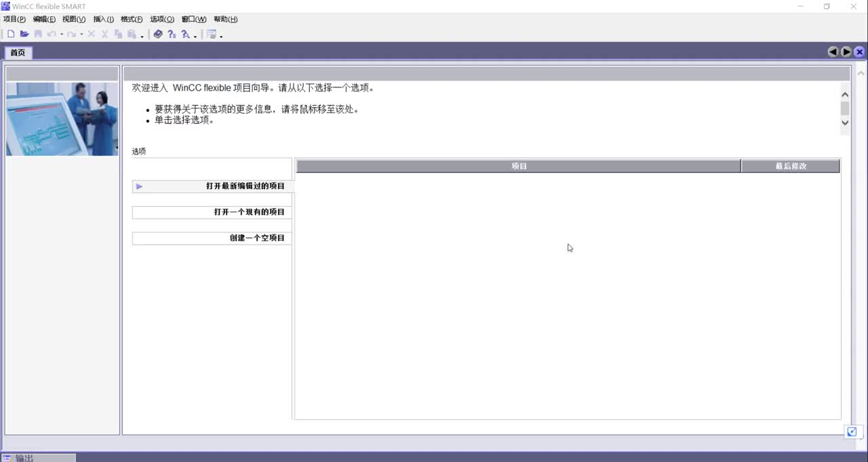Click the WinCC flexible app title icon

click(x=5, y=6)
